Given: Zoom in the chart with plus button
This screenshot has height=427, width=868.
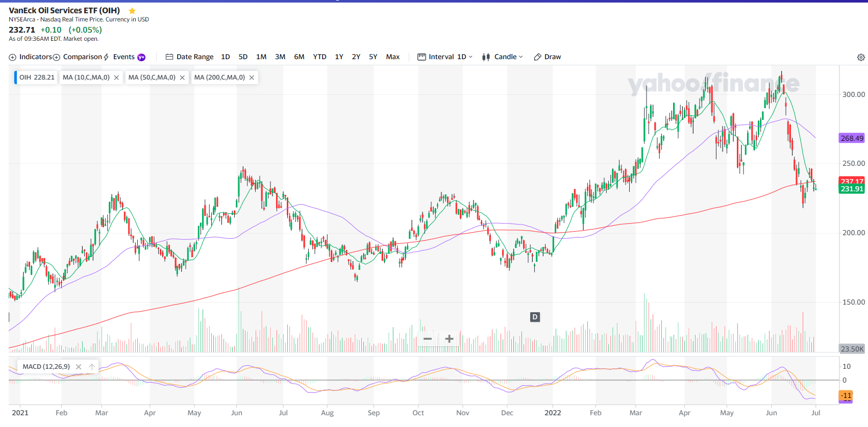Looking at the screenshot, I should click(x=449, y=339).
